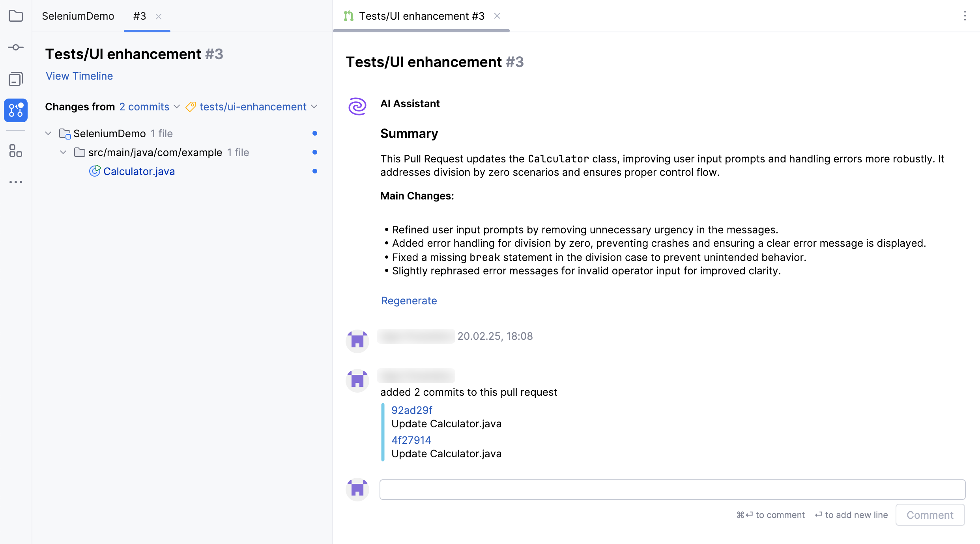The image size is (980, 544).
Task: Switch to the SeleniumDemo tab
Action: (78, 16)
